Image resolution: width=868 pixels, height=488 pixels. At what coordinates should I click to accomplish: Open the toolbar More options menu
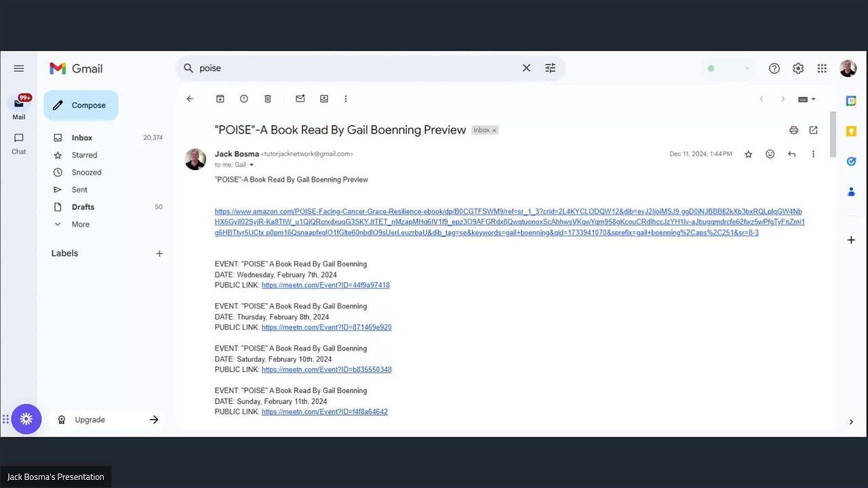pyautogui.click(x=345, y=99)
